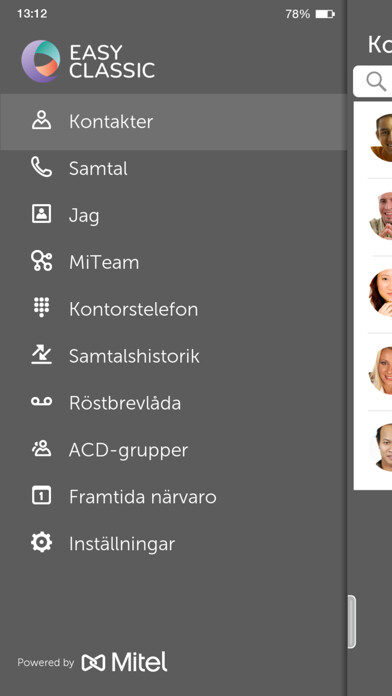Tap the Kontakter person icon
This screenshot has height=696, width=392.
pyautogui.click(x=42, y=121)
